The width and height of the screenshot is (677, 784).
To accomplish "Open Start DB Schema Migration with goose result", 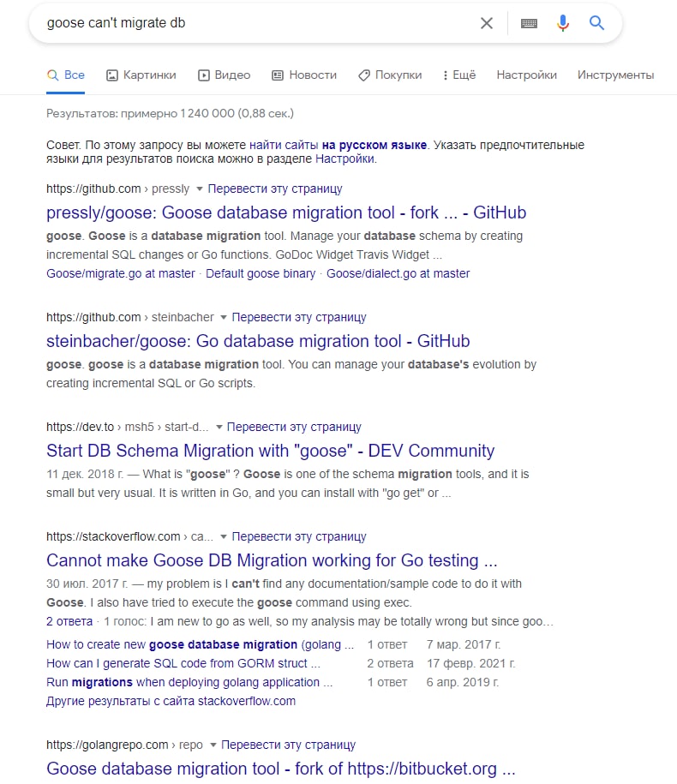I will tap(271, 451).
